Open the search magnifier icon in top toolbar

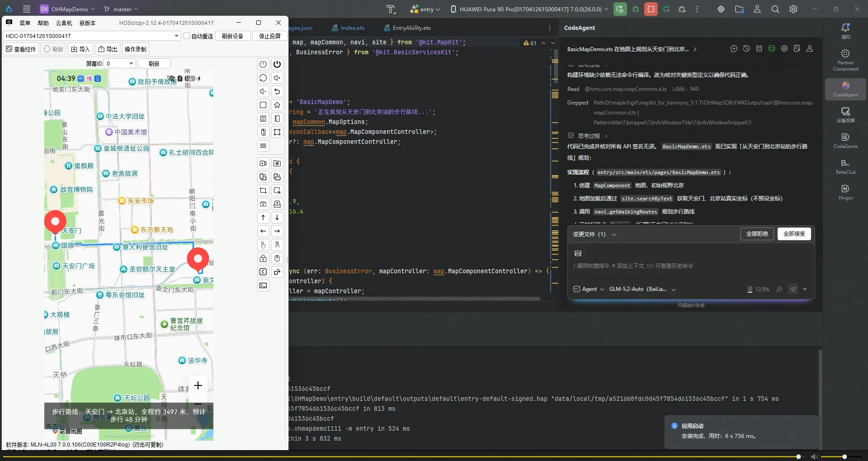[x=775, y=9]
